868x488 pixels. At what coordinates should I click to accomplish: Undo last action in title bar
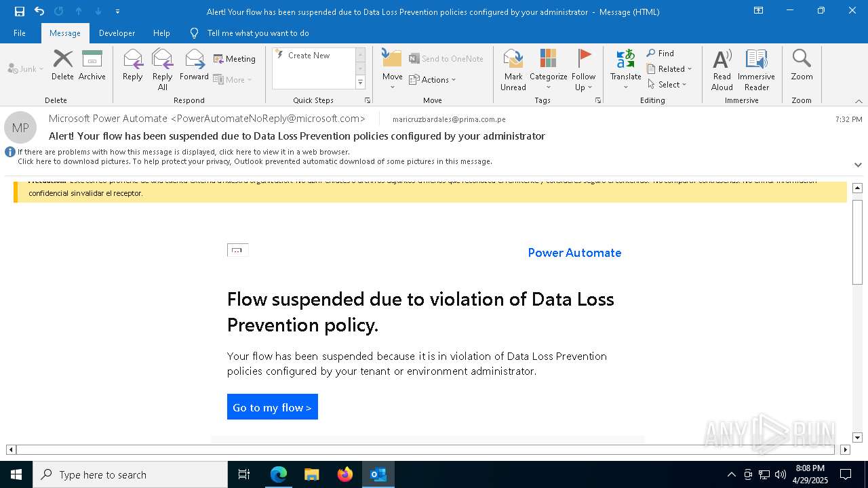[x=39, y=11]
